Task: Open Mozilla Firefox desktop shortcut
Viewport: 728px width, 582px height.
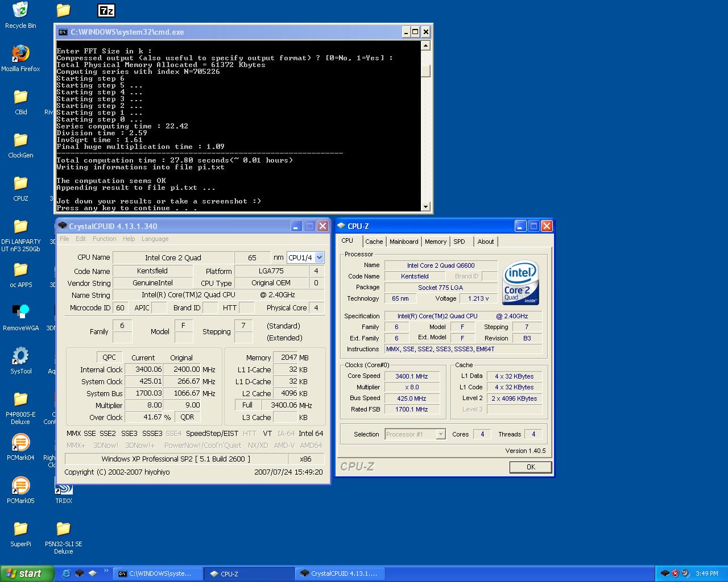Action: pyautogui.click(x=20, y=59)
